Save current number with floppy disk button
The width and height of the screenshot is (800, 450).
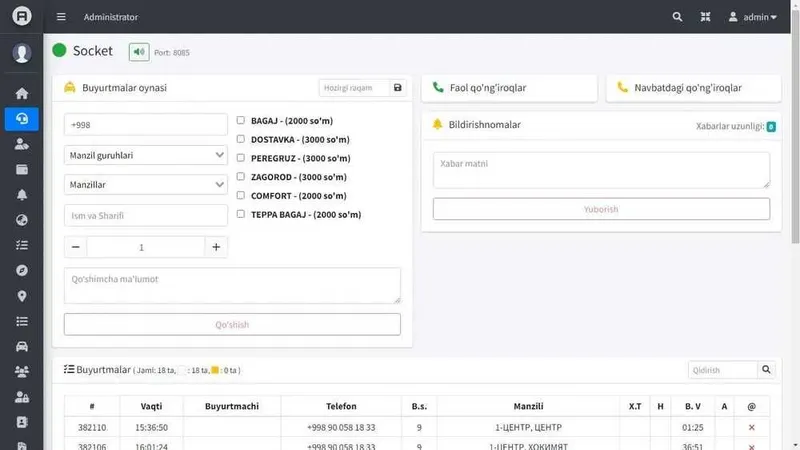pyautogui.click(x=397, y=88)
